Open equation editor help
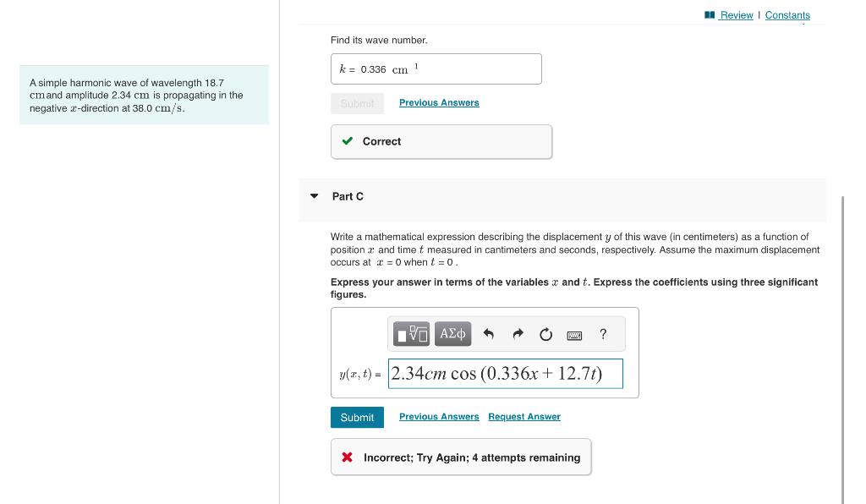The width and height of the screenshot is (866, 504). coord(602,333)
